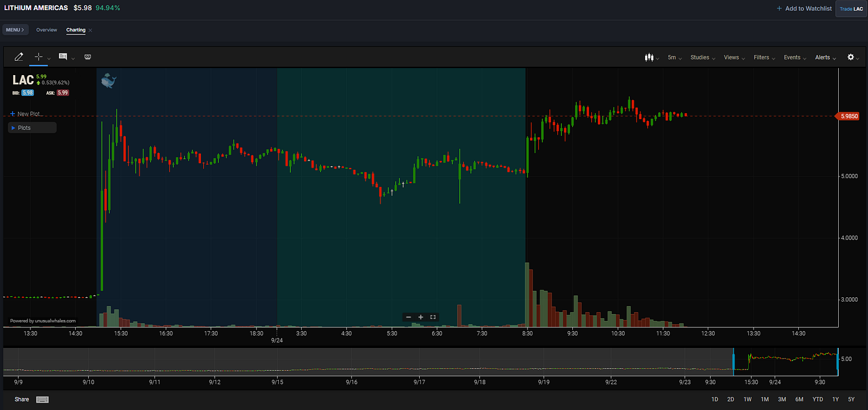Screen dimensions: 868x410
Task: Open the candlestick chart type selector
Action: click(650, 57)
